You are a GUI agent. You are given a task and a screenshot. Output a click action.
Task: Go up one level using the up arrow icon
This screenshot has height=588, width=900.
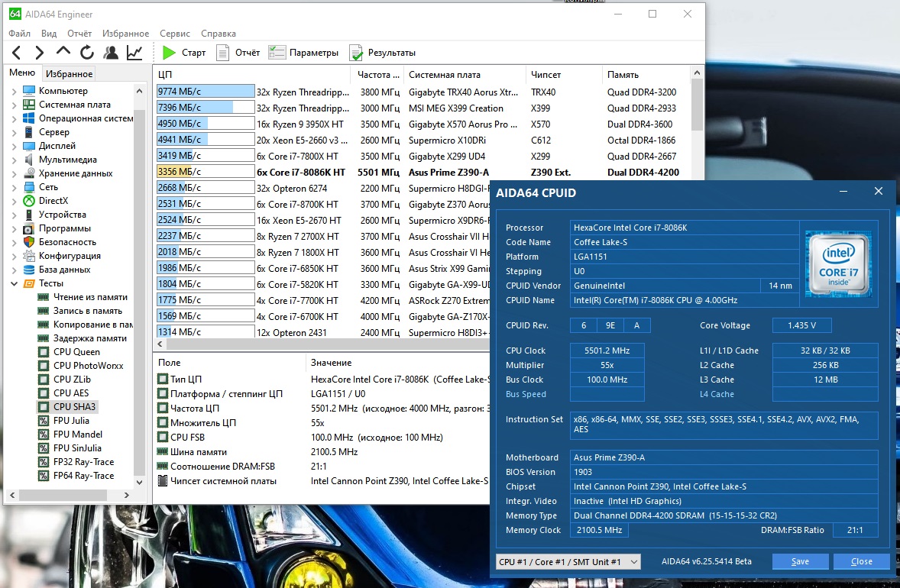(x=63, y=52)
